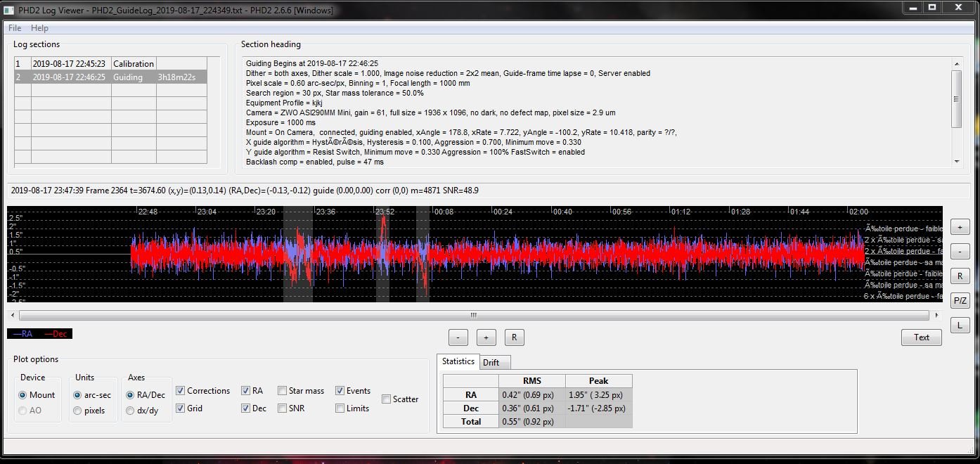980x464 pixels.
Task: Click the L button beside the graph
Action: tap(960, 326)
